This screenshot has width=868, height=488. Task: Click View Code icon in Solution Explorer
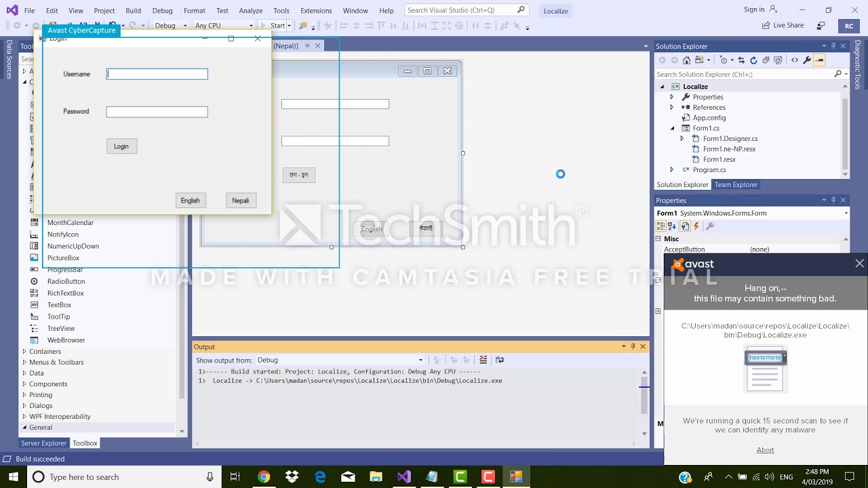[795, 60]
